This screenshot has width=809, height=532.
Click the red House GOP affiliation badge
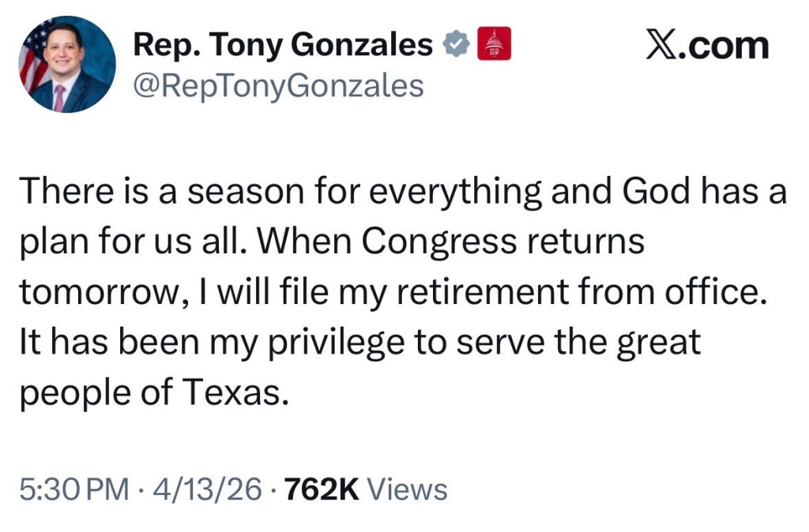tap(495, 44)
